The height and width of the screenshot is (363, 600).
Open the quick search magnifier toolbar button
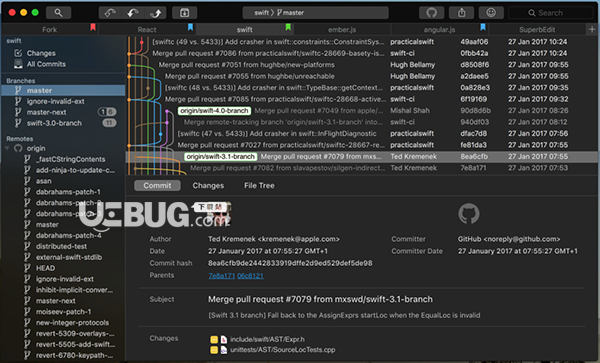coord(58,13)
